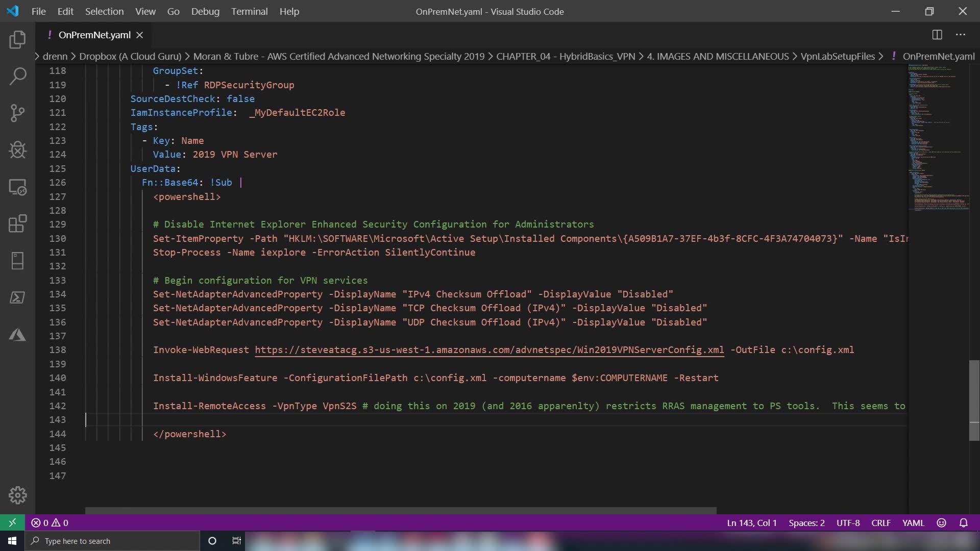Open the editor More Actions ellipsis

pos(961,35)
